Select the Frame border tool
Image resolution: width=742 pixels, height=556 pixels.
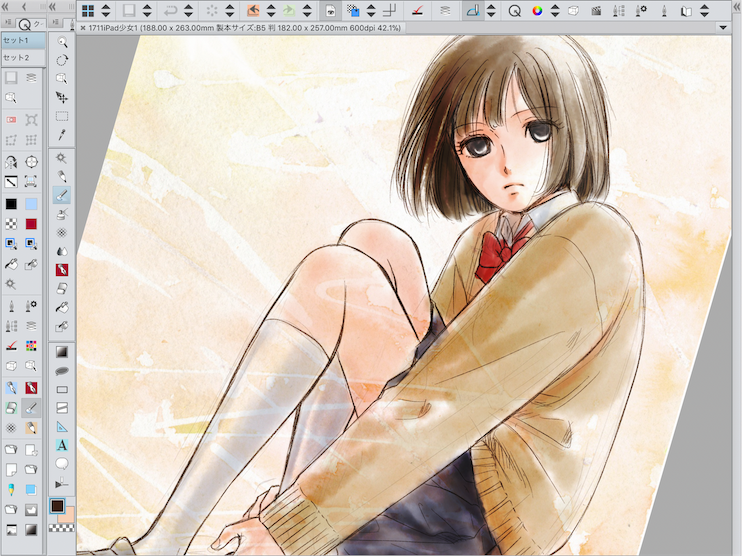pos(62,408)
